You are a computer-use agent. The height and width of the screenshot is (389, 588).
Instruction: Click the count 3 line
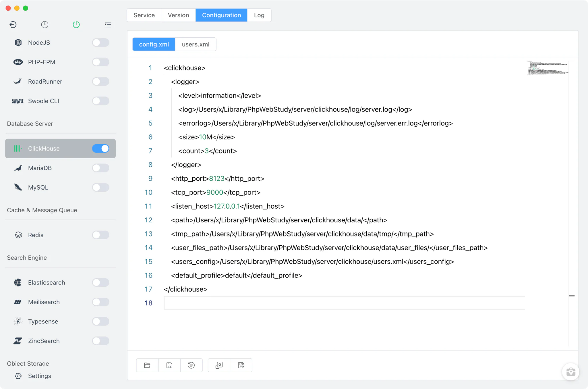(207, 151)
